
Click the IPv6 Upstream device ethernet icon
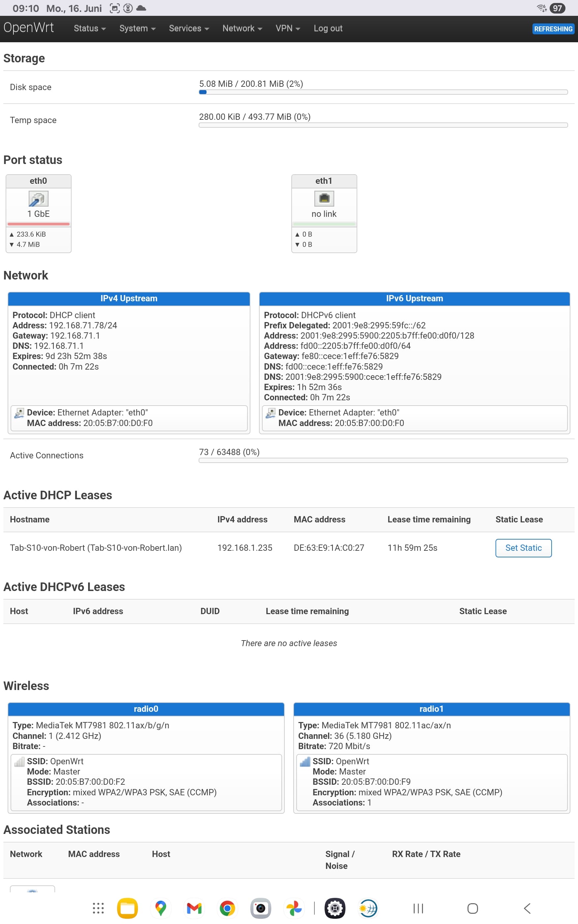(x=270, y=413)
